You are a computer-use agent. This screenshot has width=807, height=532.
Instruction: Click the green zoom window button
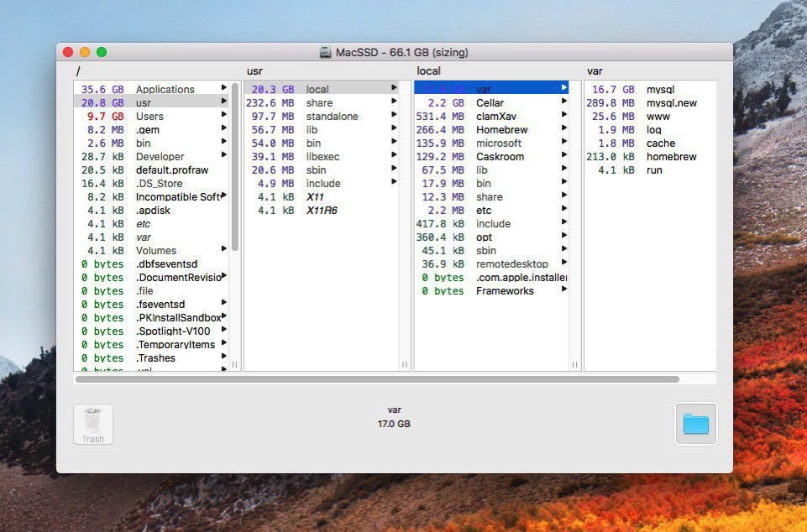click(102, 52)
